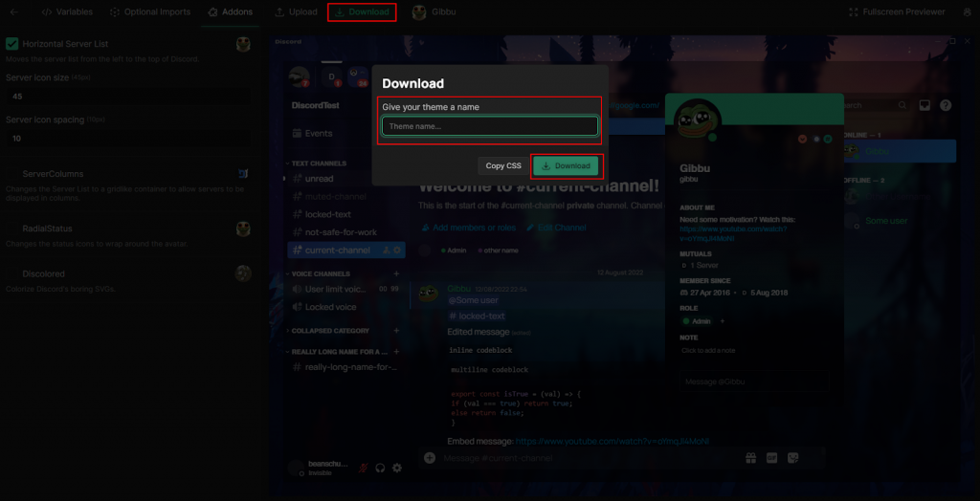Enable the RadialStatus addon checkbox

point(11,229)
